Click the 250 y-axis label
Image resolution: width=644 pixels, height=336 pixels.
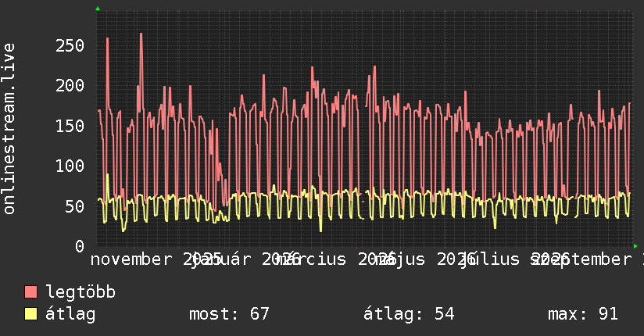pyautogui.click(x=70, y=45)
